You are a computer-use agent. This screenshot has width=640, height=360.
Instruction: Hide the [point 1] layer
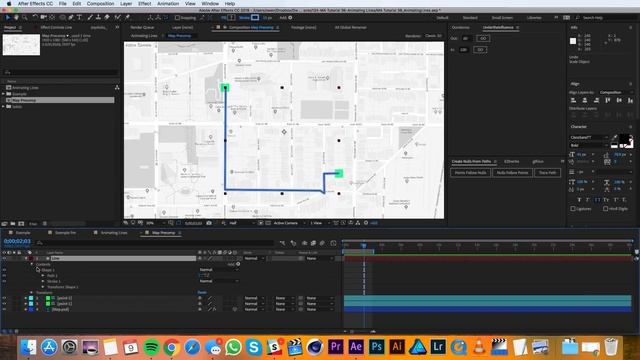[x=4, y=304]
